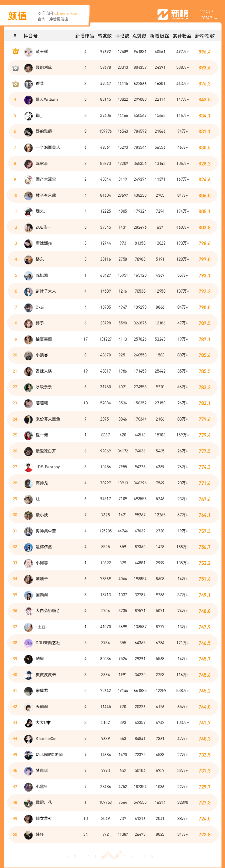The height and width of the screenshot is (868, 225).
Task: Open 景天William's avatar
Action: [28, 100]
